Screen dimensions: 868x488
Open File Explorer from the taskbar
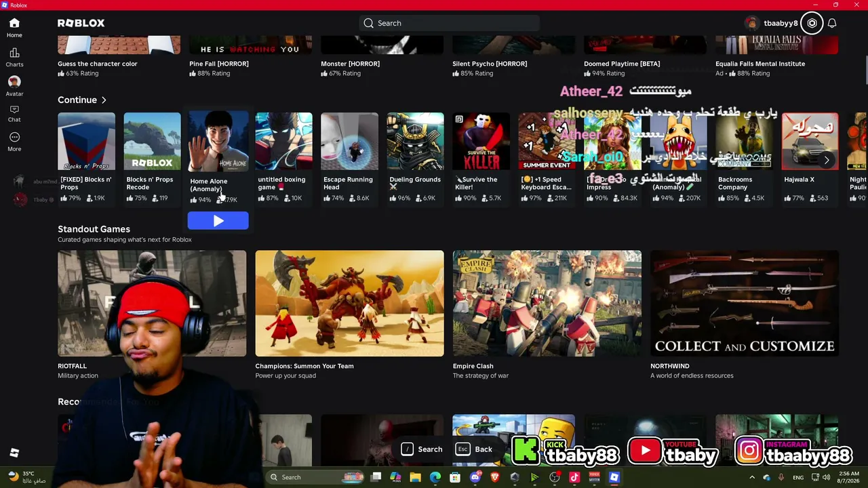(416, 477)
